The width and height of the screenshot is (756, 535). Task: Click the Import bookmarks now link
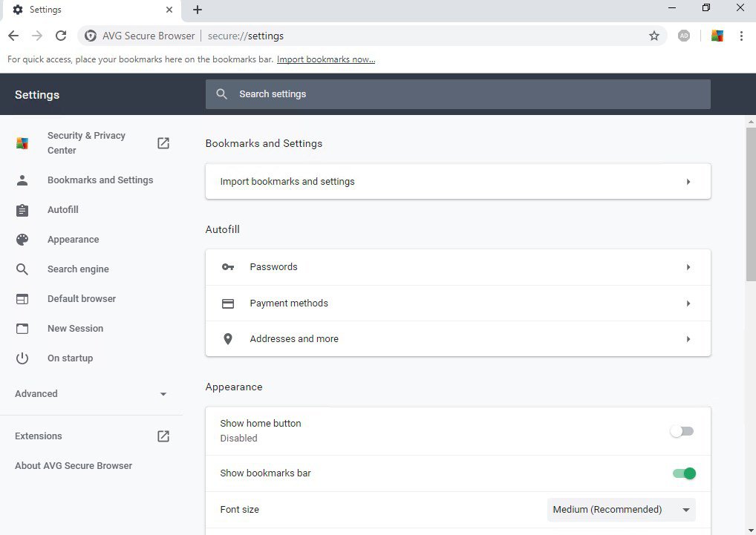pos(326,59)
